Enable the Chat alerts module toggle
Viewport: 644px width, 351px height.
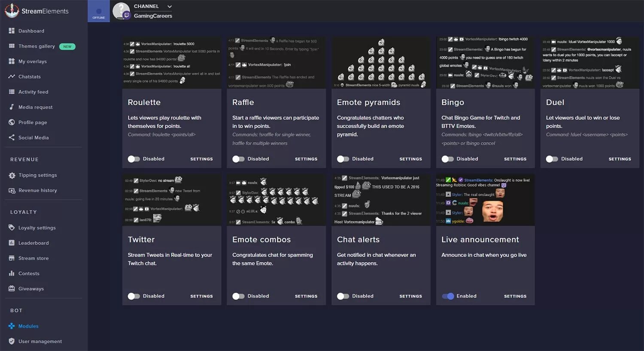(343, 296)
